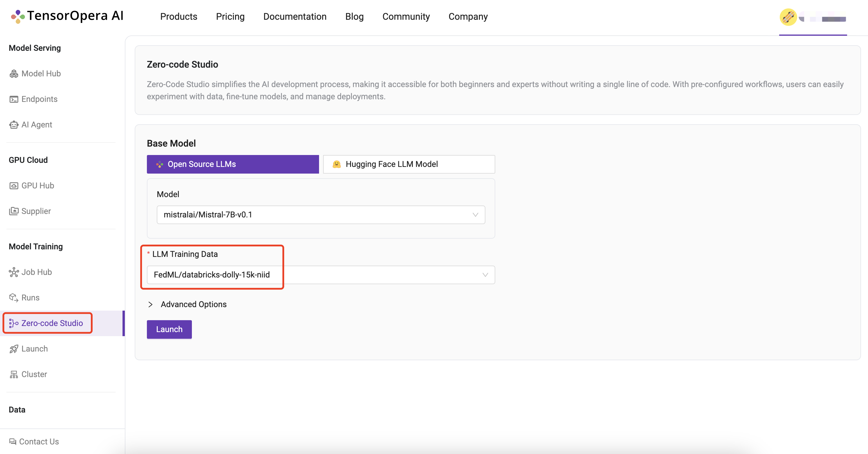Open AI Agent sidebar item
Screen dimensions: 868x454
[x=36, y=125]
